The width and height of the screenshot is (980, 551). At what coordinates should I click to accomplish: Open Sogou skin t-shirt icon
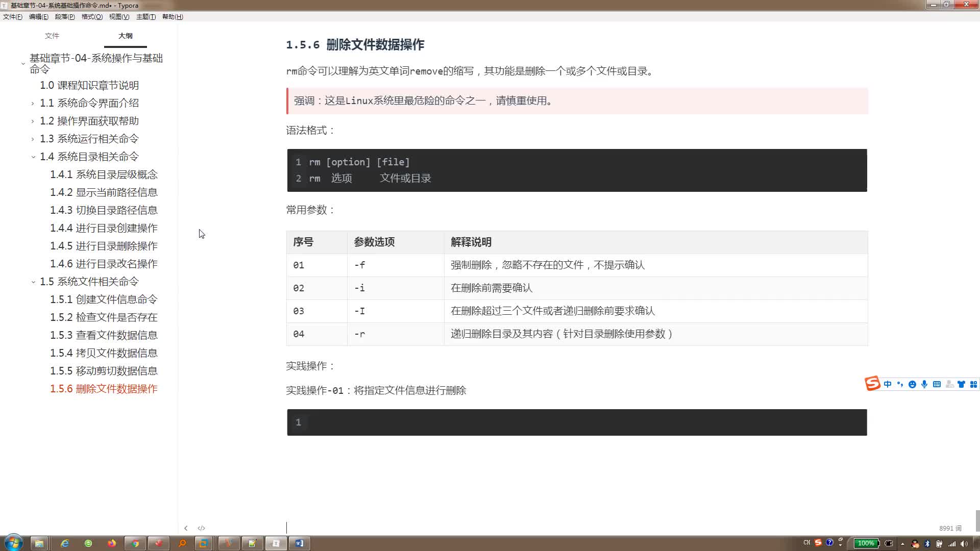pos(961,384)
